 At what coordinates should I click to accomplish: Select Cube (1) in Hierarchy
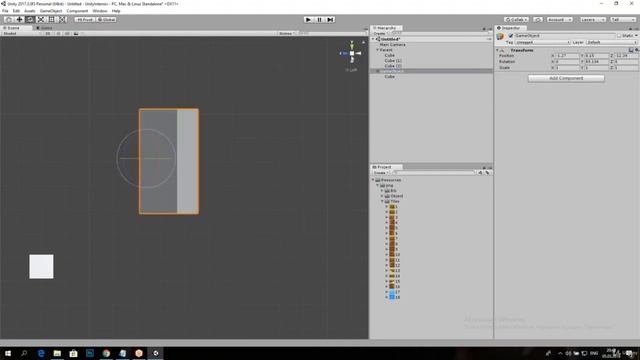(393, 60)
